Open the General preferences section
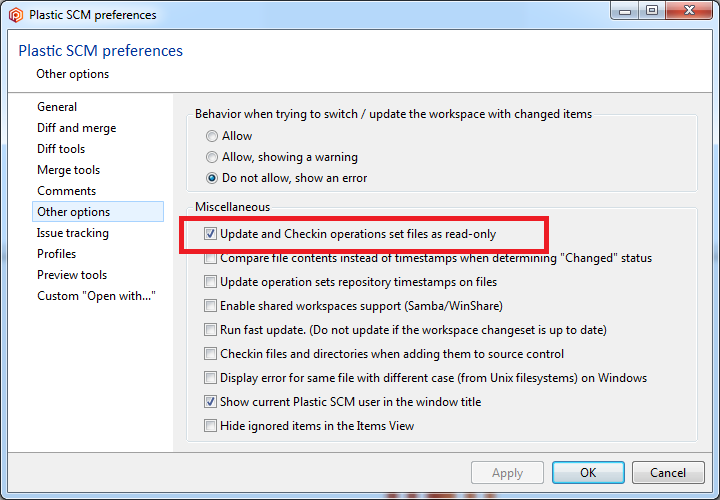The image size is (720, 500). pos(57,107)
